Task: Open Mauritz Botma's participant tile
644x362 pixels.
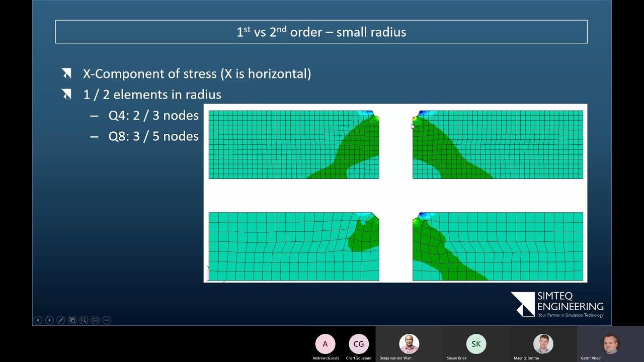Action: [543, 344]
